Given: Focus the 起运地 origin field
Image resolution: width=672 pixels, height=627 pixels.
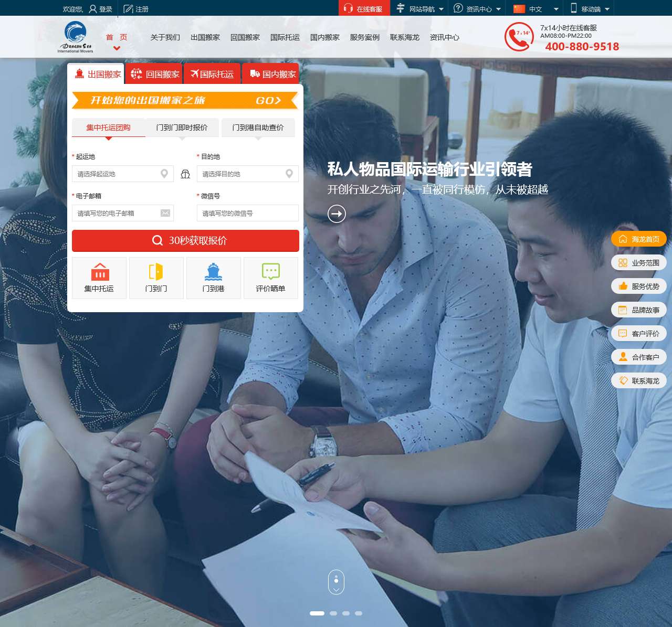Looking at the screenshot, I should (123, 174).
